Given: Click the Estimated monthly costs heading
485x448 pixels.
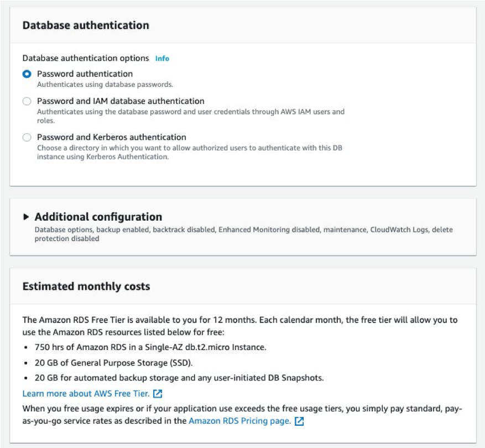Looking at the screenshot, I should pos(86,286).
